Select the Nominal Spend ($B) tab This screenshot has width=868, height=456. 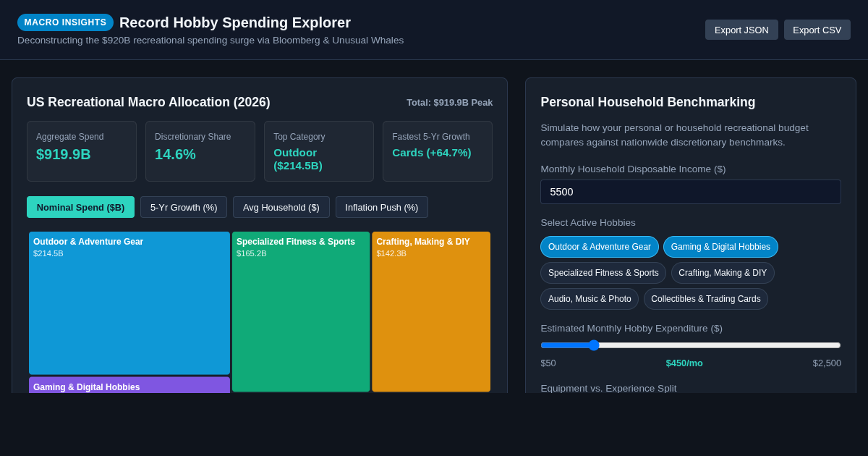[80, 207]
